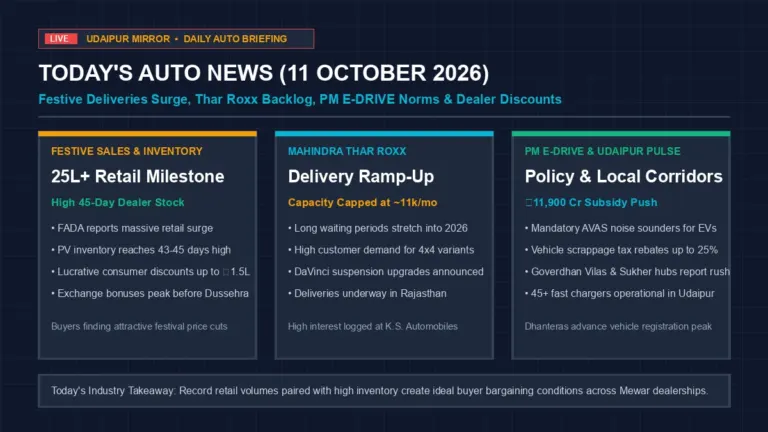
Task: Click 'High 45-Day Dealer Stock' text
Action: point(118,202)
